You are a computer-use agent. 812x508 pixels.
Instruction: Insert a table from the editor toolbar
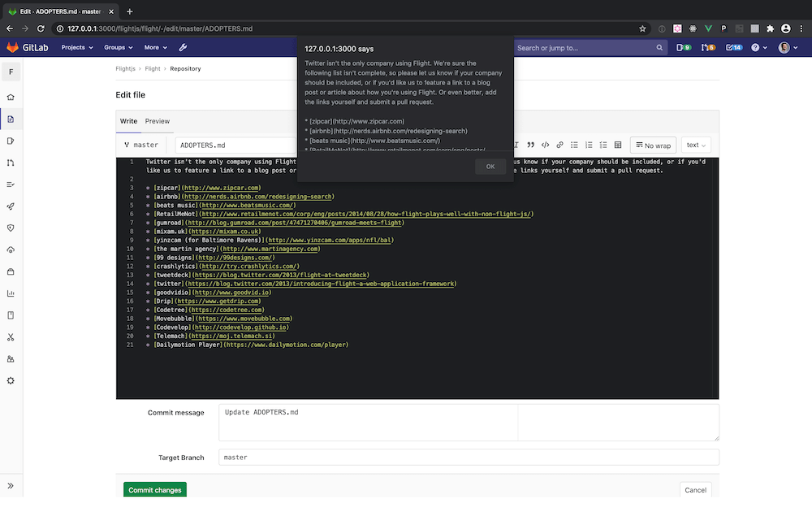(618, 145)
